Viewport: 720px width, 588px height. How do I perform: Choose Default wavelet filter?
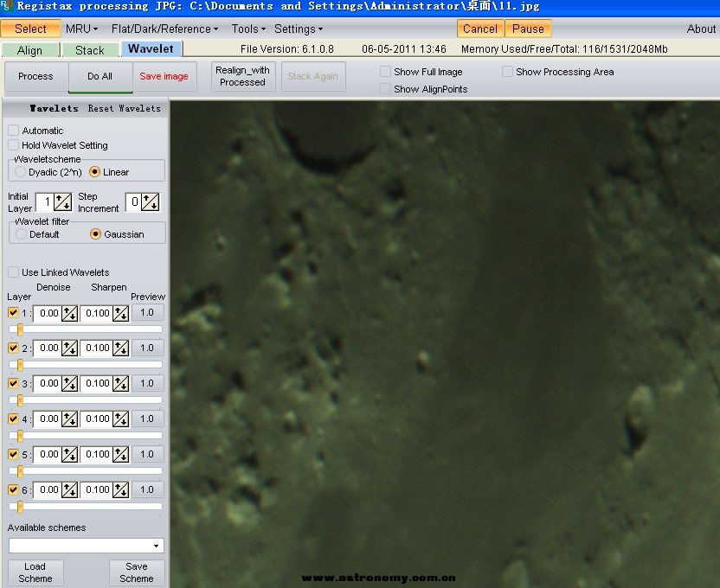pyautogui.click(x=21, y=234)
